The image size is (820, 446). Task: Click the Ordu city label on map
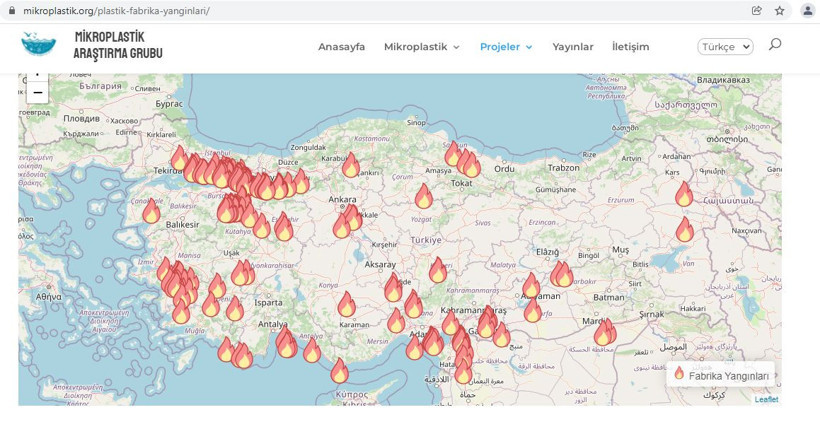coord(504,169)
